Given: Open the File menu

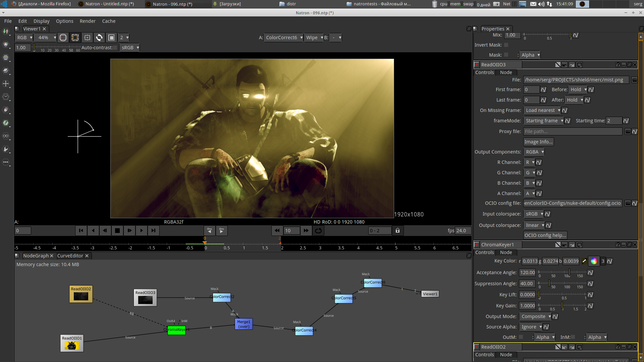Looking at the screenshot, I should tap(8, 21).
